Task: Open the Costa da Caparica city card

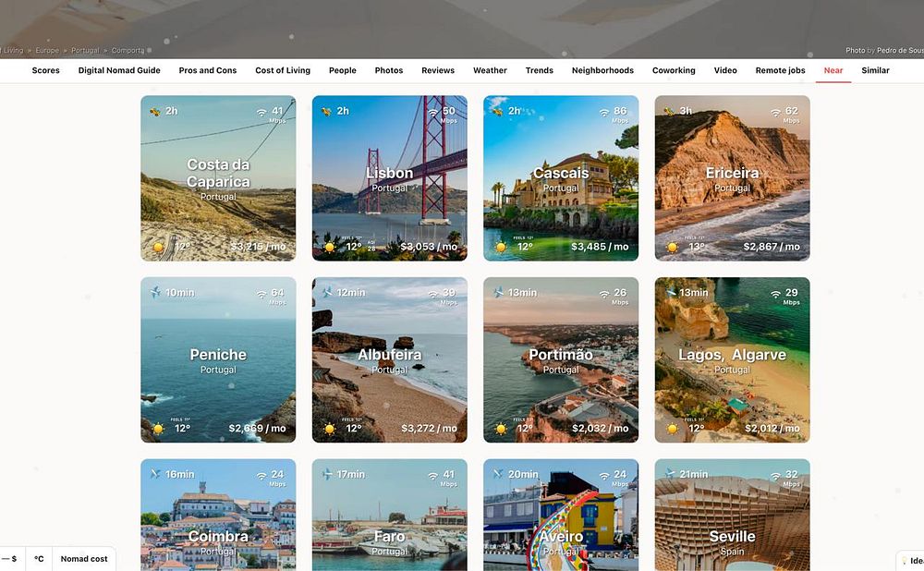Action: pos(218,178)
